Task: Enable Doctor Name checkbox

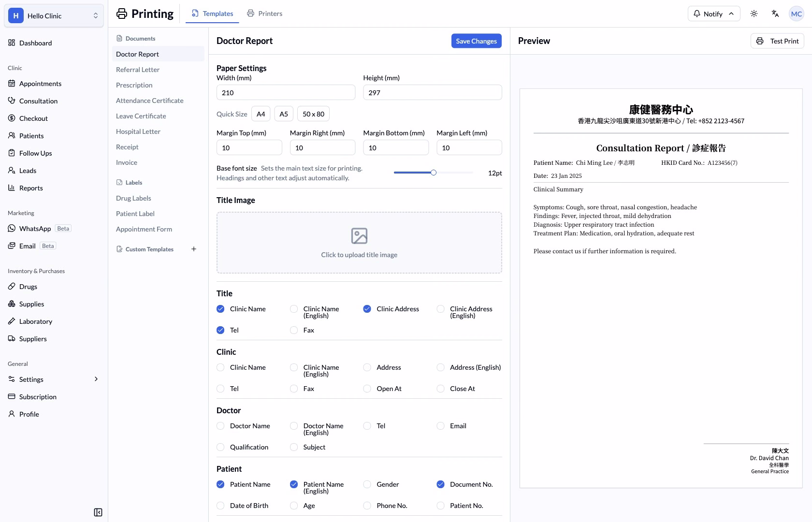Action: point(220,426)
